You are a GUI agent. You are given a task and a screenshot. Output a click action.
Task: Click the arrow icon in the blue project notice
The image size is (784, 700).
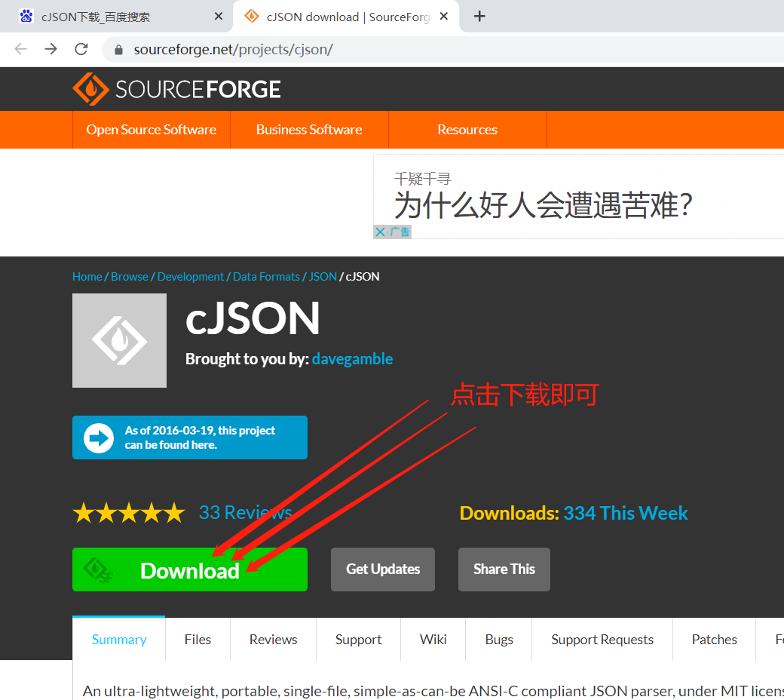pyautogui.click(x=99, y=438)
